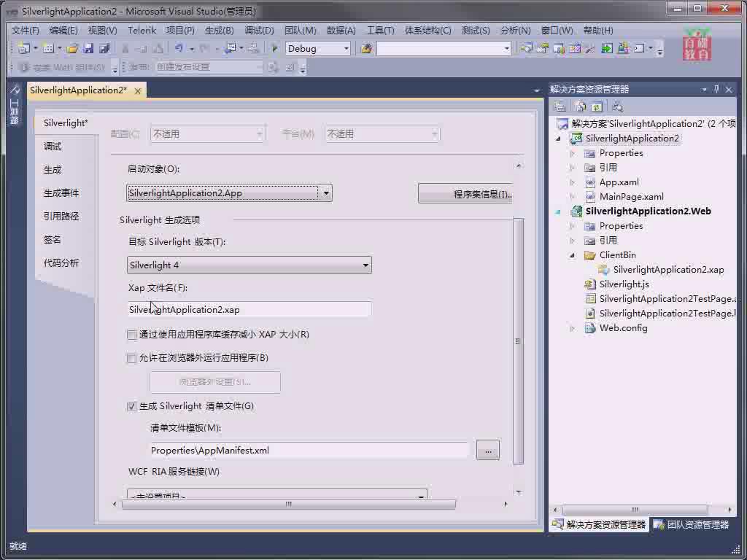Expand the Web.config node

tap(573, 328)
